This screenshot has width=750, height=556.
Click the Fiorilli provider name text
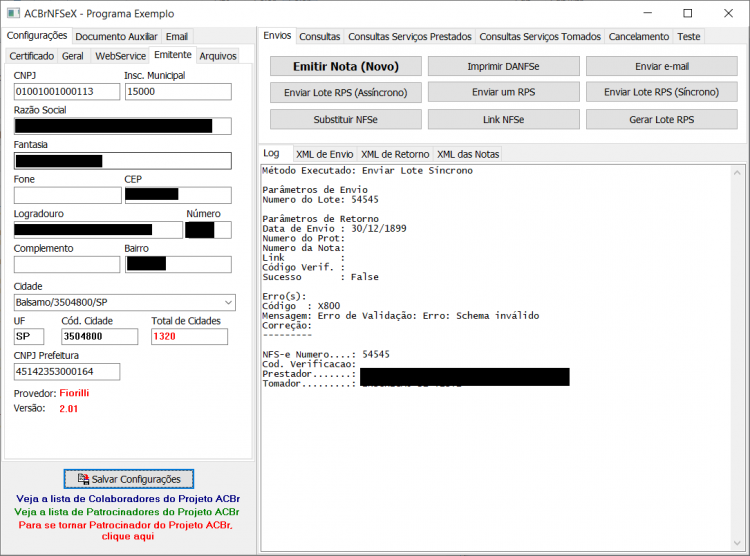tap(74, 393)
